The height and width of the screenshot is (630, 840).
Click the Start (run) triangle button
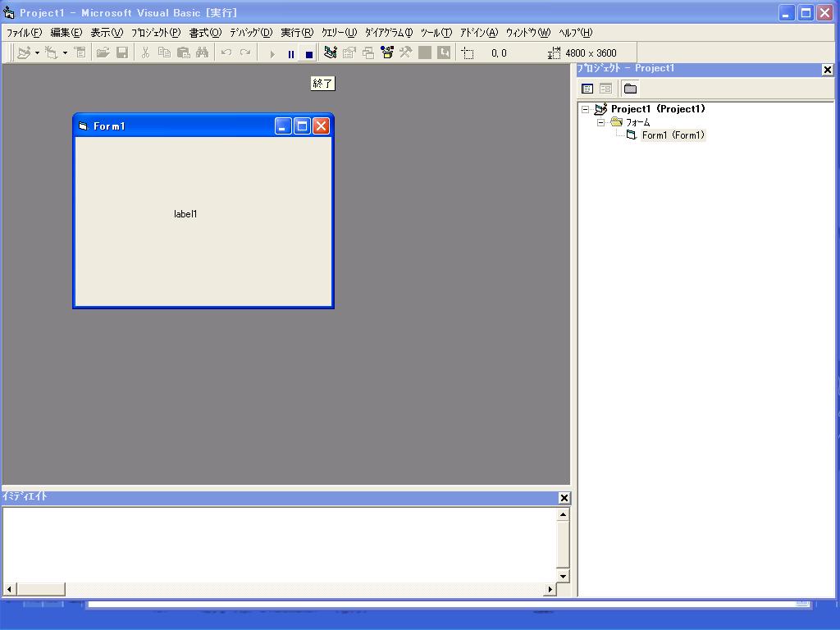[x=272, y=53]
